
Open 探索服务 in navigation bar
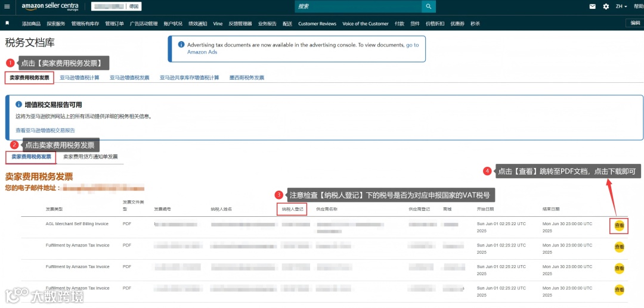tap(56, 24)
